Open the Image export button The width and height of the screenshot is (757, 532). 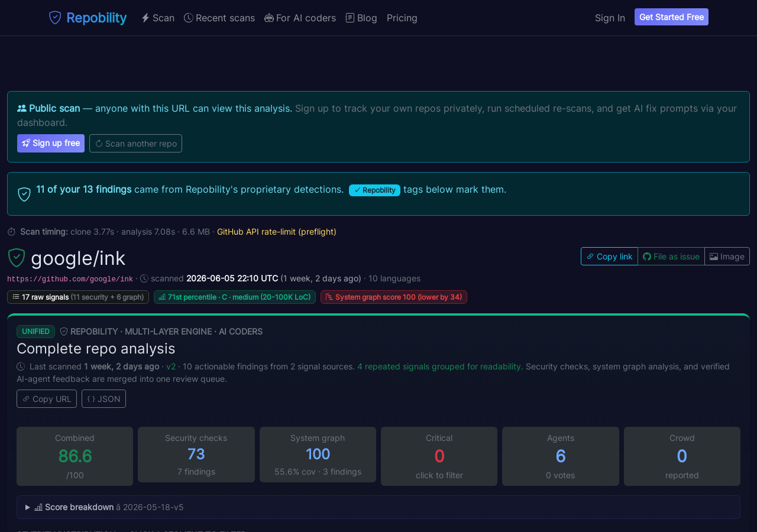(x=727, y=256)
